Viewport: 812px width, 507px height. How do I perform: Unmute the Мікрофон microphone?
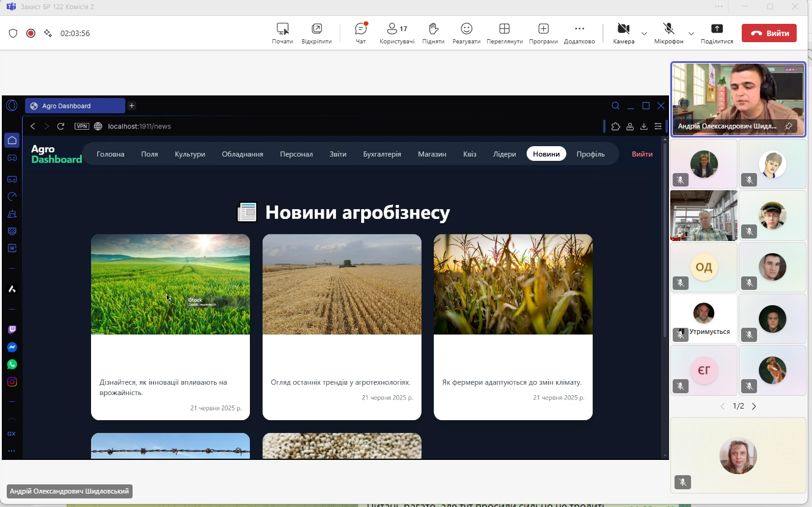tap(668, 33)
